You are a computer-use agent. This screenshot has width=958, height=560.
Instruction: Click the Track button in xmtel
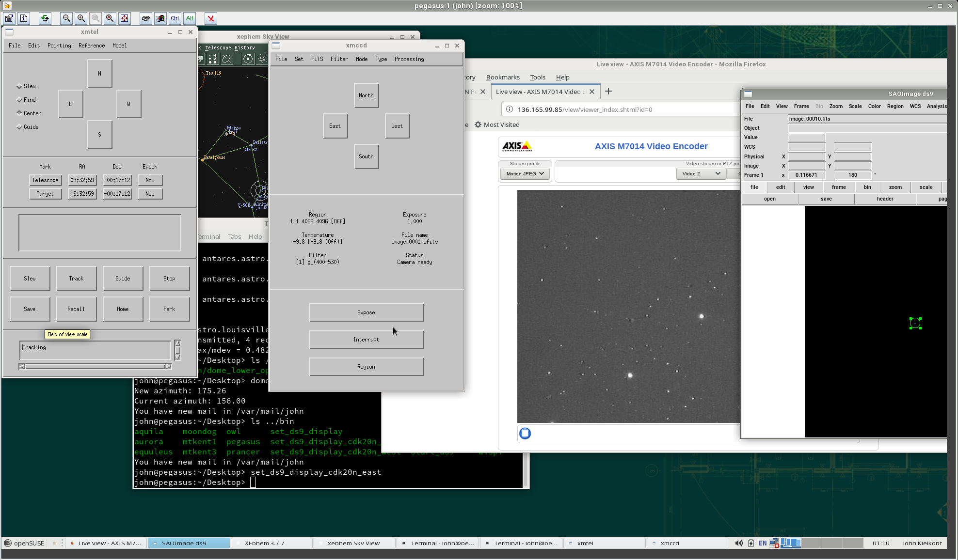point(76,279)
